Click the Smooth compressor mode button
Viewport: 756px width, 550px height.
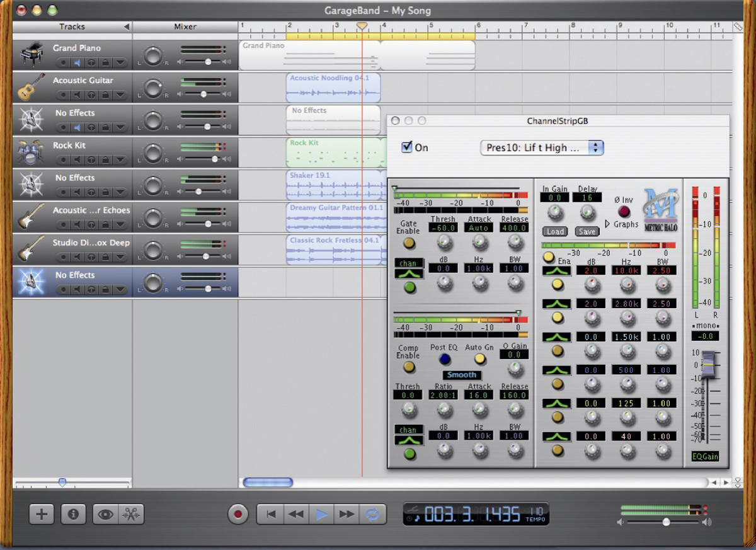pos(462,375)
